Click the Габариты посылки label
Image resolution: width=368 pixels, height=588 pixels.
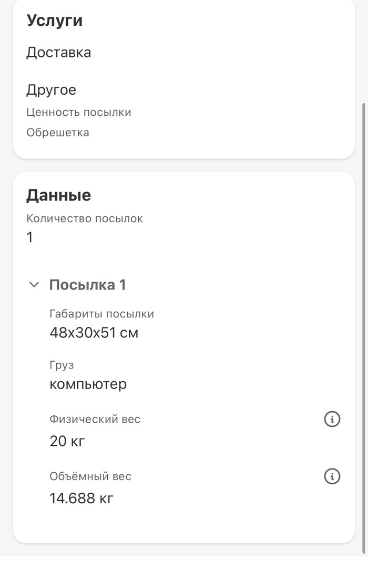101,314
